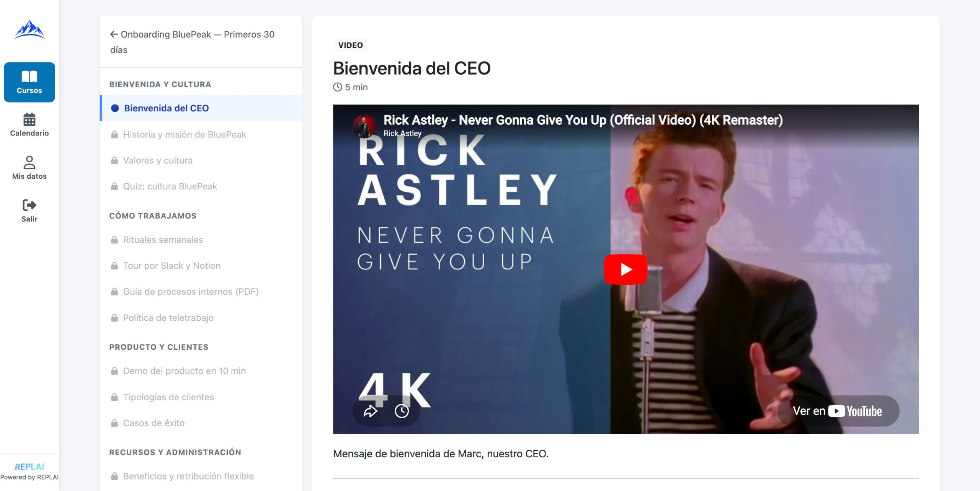Image resolution: width=980 pixels, height=491 pixels.
Task: Click the blue dot beside Bienvenida del CEO
Action: 115,108
